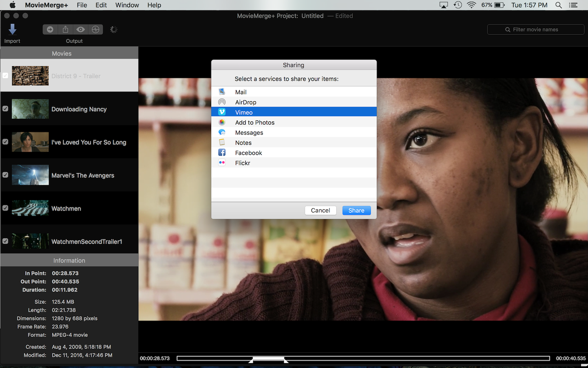The width and height of the screenshot is (588, 368).
Task: Click Cancel in the Sharing dialog
Action: click(321, 210)
